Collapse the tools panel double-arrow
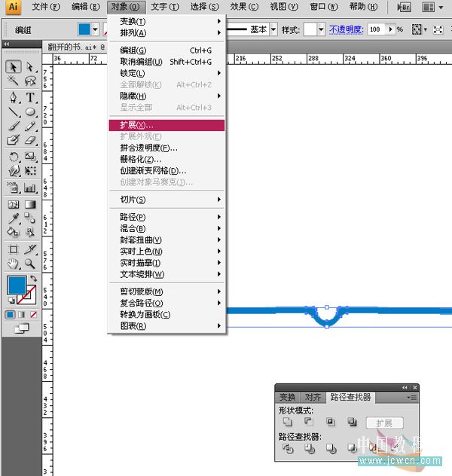The image size is (452, 476). click(6, 44)
